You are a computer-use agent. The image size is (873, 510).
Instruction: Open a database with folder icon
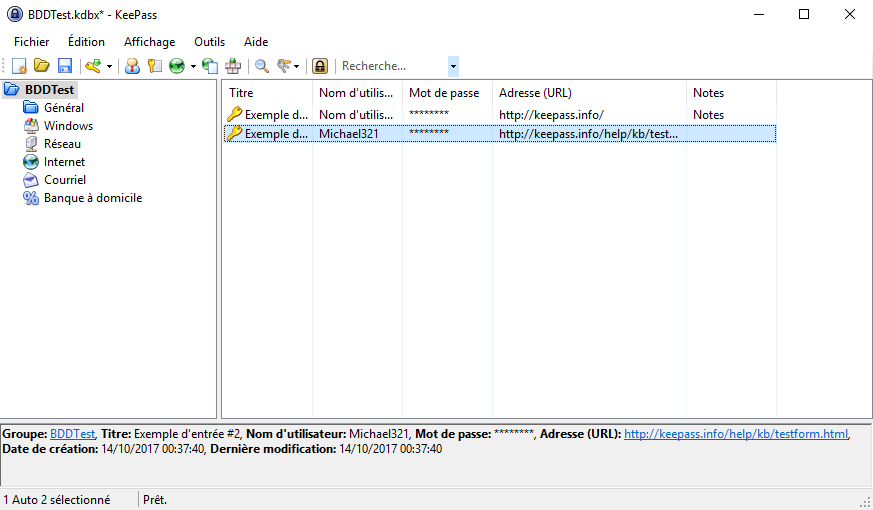click(42, 66)
